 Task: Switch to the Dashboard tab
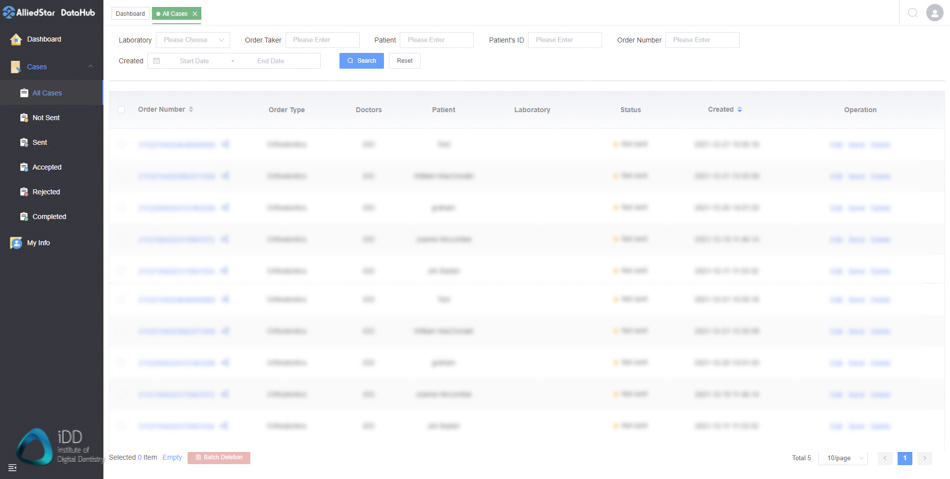130,13
